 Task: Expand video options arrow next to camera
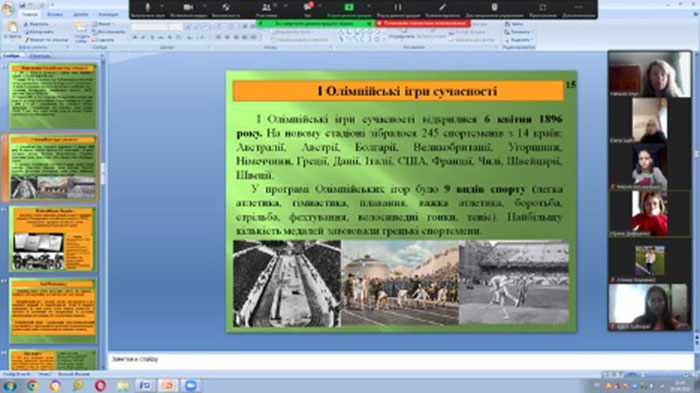click(204, 6)
